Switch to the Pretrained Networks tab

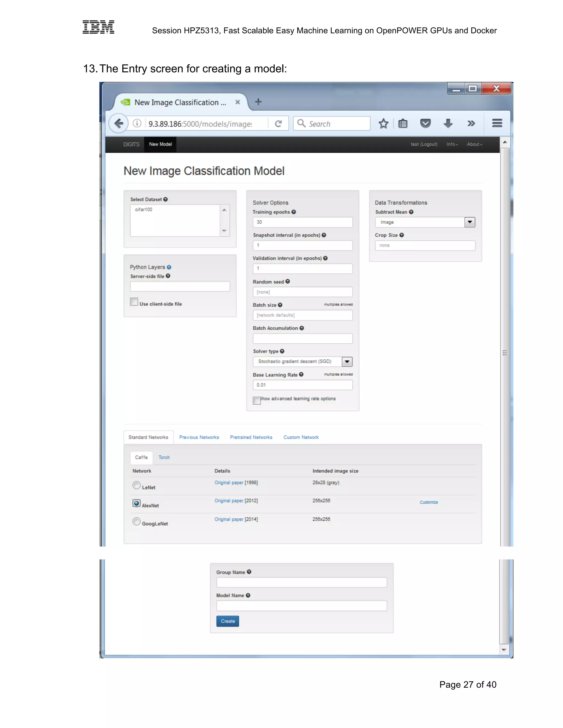(251, 437)
